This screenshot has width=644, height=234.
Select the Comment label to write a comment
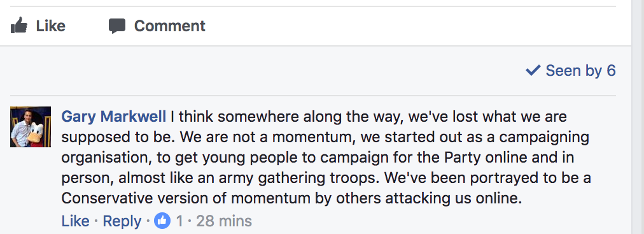tap(170, 26)
